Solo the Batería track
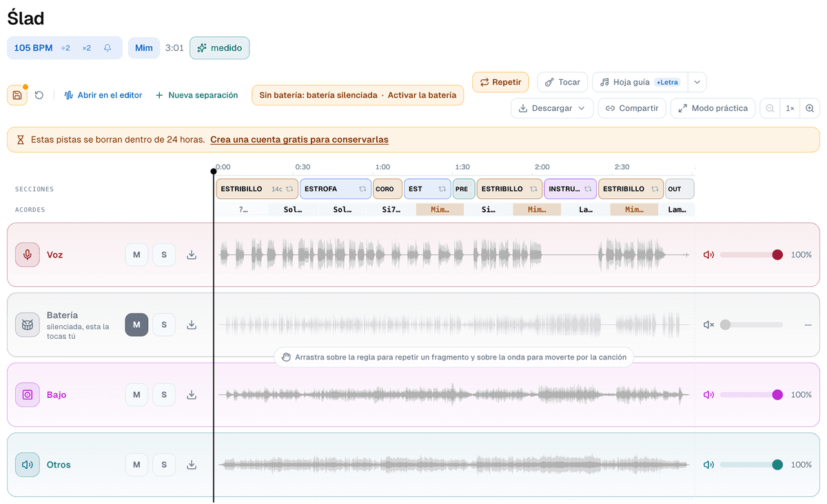The width and height of the screenshot is (827, 504). coord(164,325)
